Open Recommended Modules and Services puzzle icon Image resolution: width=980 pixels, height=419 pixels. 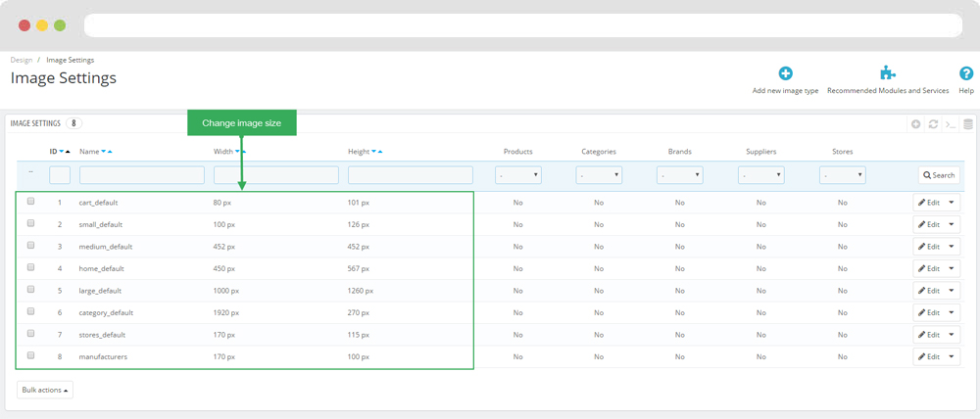pyautogui.click(x=888, y=73)
